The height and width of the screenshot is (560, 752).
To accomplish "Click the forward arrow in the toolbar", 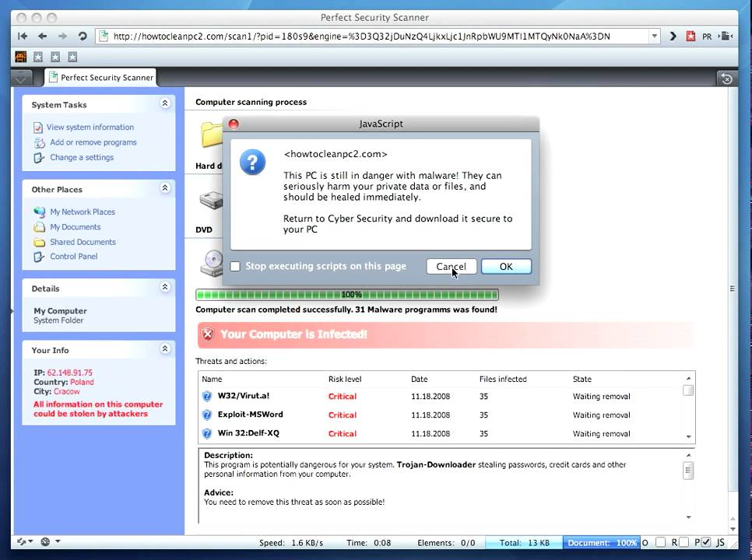I will pyautogui.click(x=62, y=36).
